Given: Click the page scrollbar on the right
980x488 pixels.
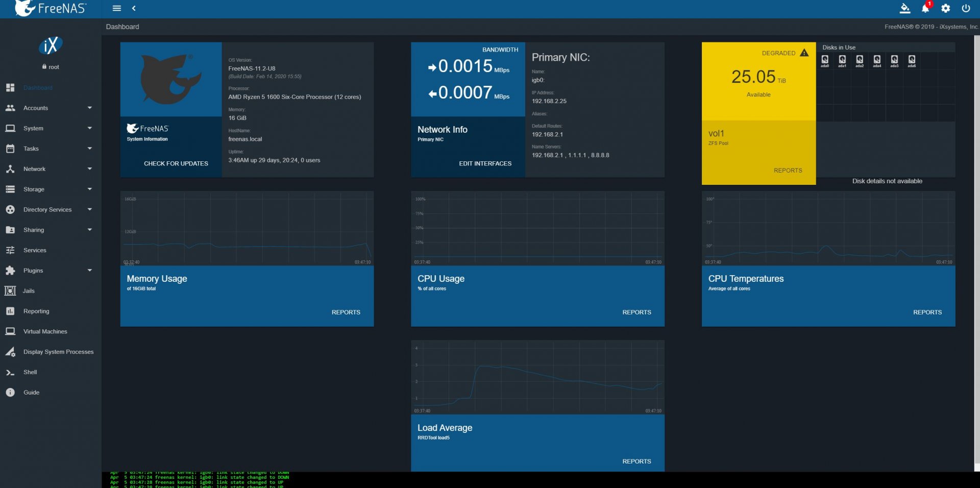Looking at the screenshot, I should pyautogui.click(x=977, y=250).
